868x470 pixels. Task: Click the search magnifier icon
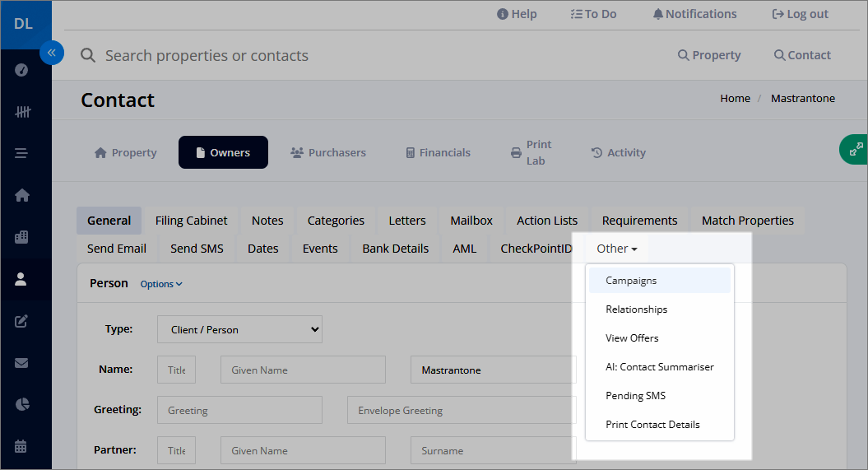pyautogui.click(x=88, y=55)
